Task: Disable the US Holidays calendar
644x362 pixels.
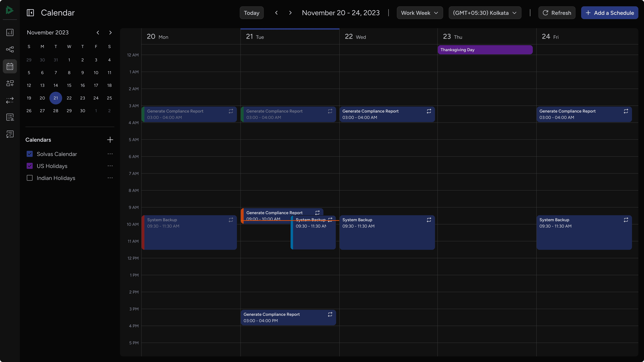Action: coord(30,166)
